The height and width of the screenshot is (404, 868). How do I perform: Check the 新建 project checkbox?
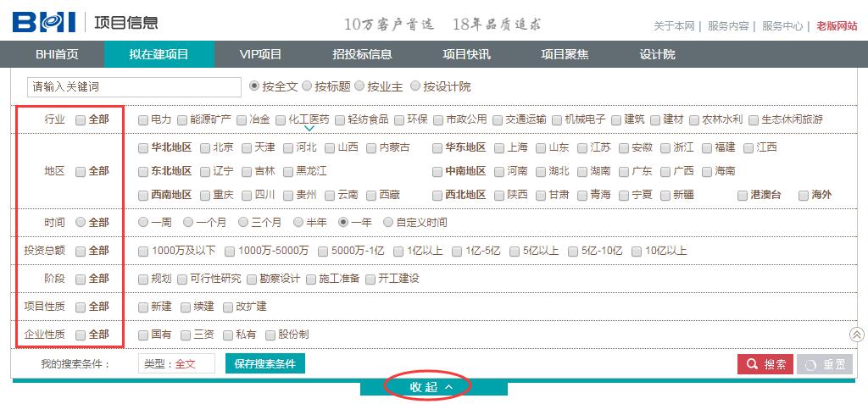click(143, 307)
